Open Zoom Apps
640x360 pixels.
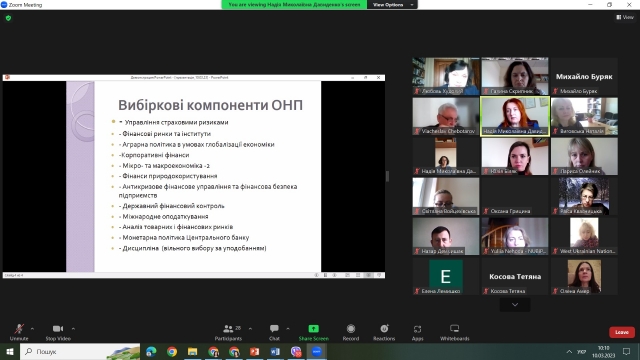click(x=417, y=332)
